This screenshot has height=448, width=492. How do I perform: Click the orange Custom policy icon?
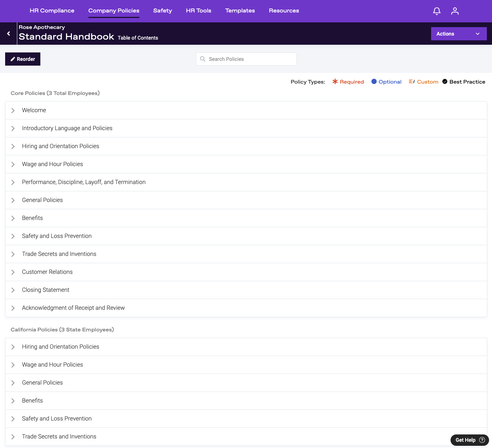[x=412, y=82]
